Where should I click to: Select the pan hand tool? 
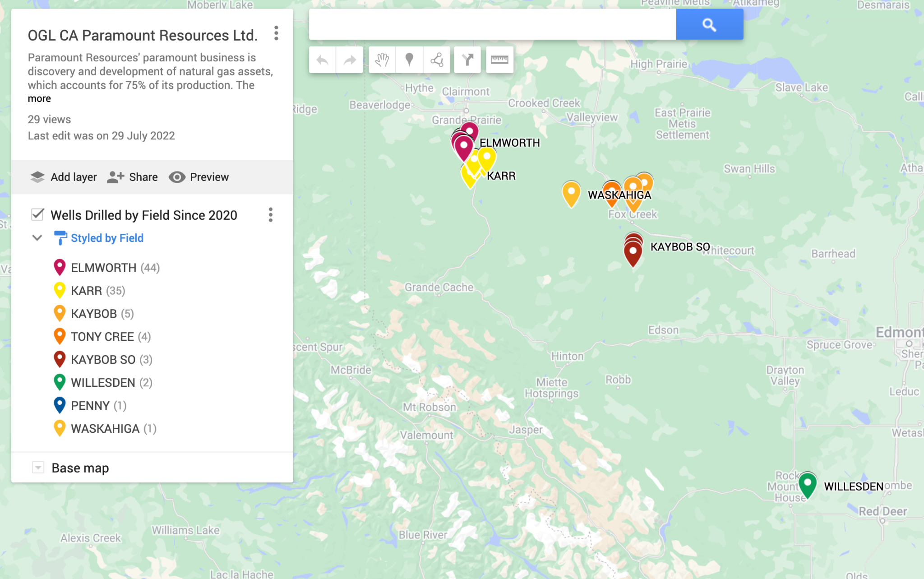click(x=381, y=59)
